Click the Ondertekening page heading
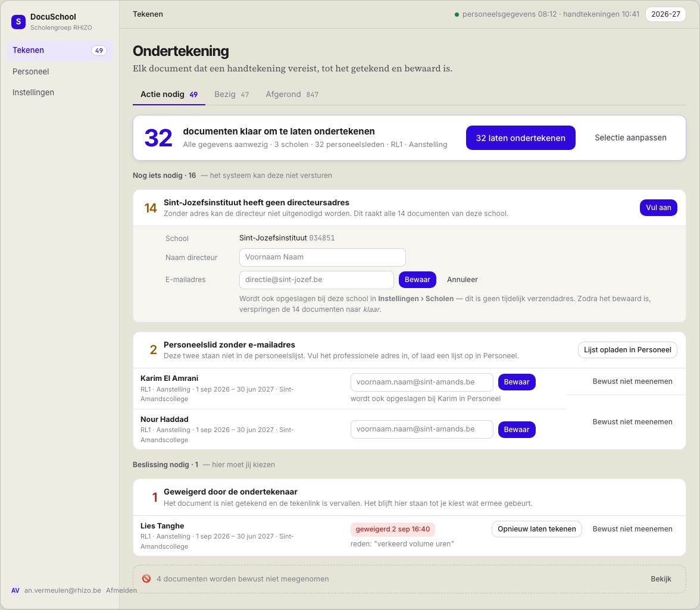The image size is (700, 610). (x=181, y=51)
